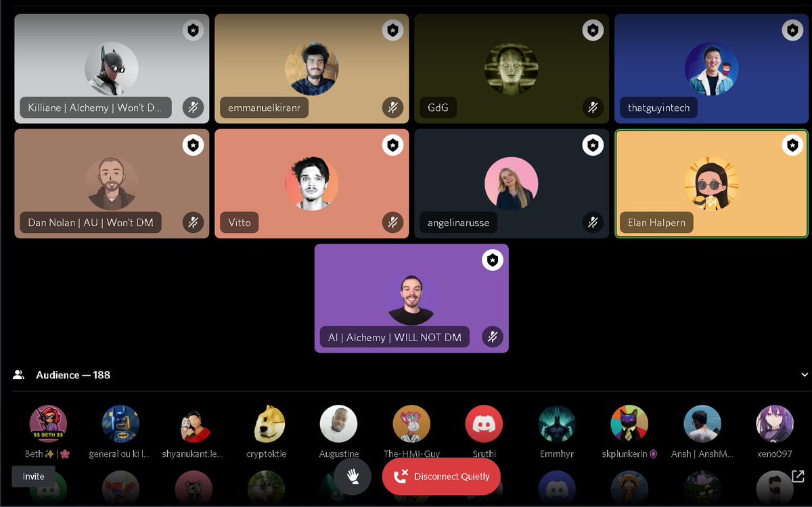
Task: Click the moderator badge on GdG's tile
Action: point(593,30)
